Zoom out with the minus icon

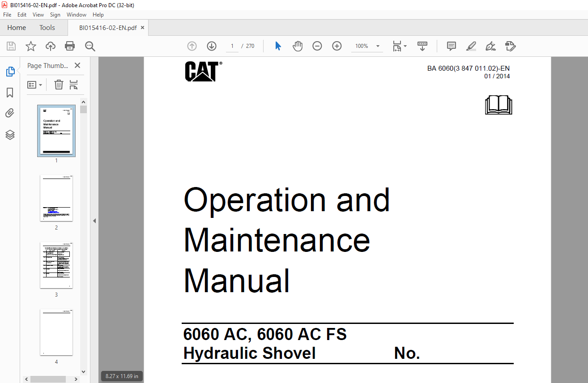click(317, 46)
